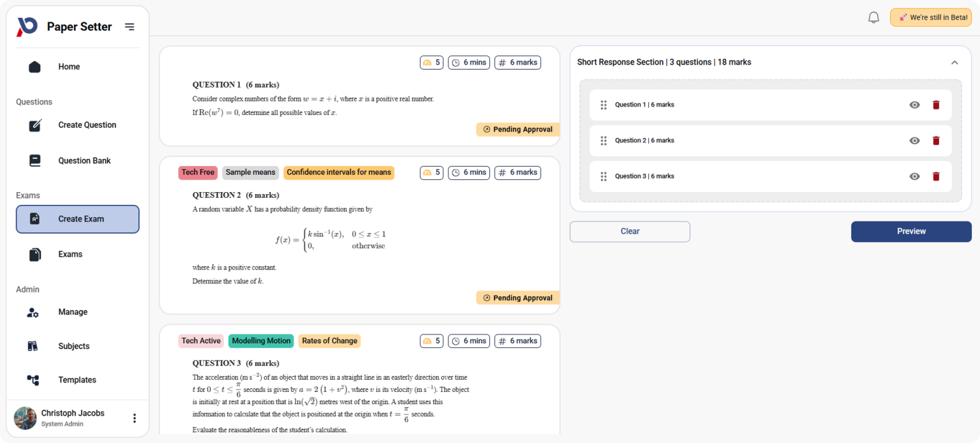Delete Question 2 using its trash icon
The image size is (980, 443).
coord(936,140)
